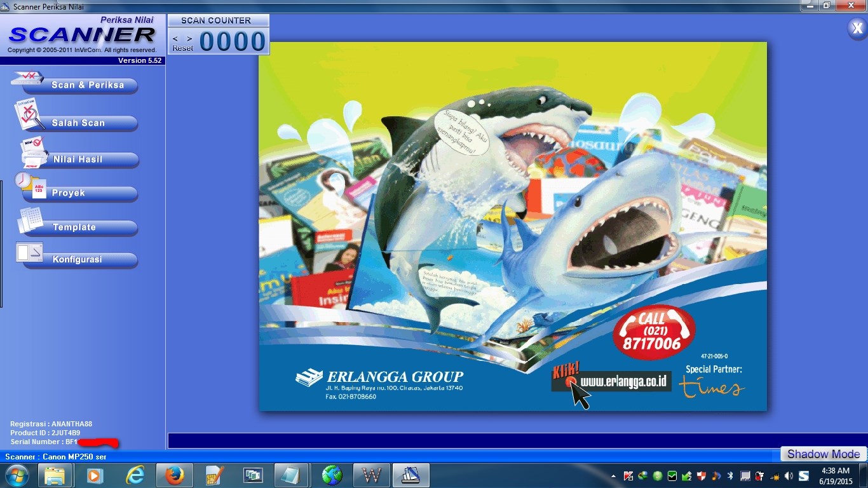Reset the scan counter
Viewport: 868px width, 488px height.
point(183,48)
